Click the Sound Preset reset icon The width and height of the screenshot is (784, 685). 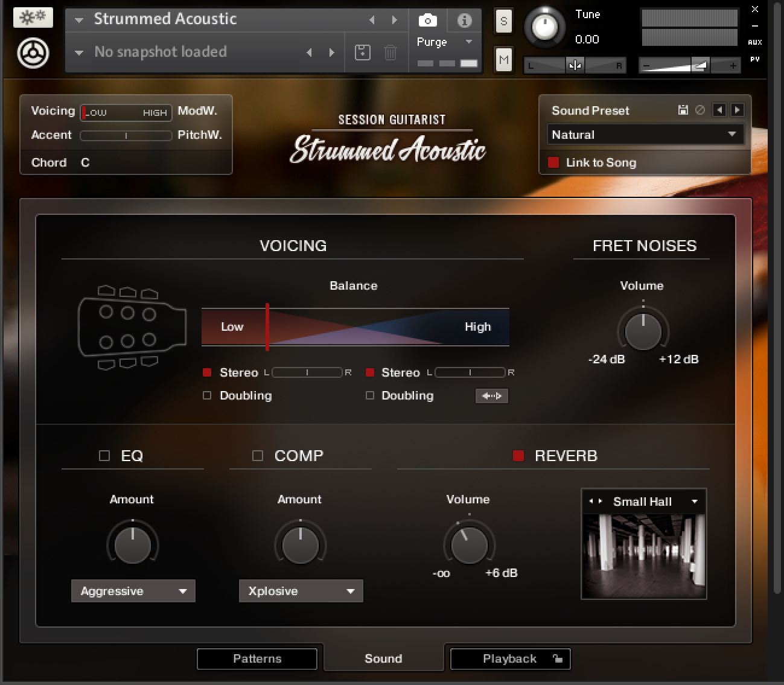[x=700, y=110]
